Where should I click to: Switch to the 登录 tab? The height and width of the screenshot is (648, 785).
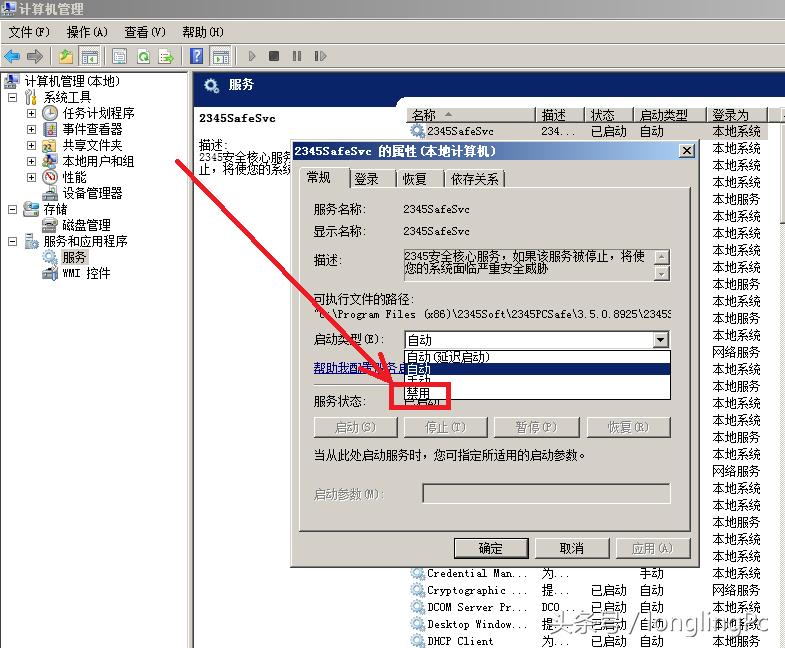(x=371, y=179)
